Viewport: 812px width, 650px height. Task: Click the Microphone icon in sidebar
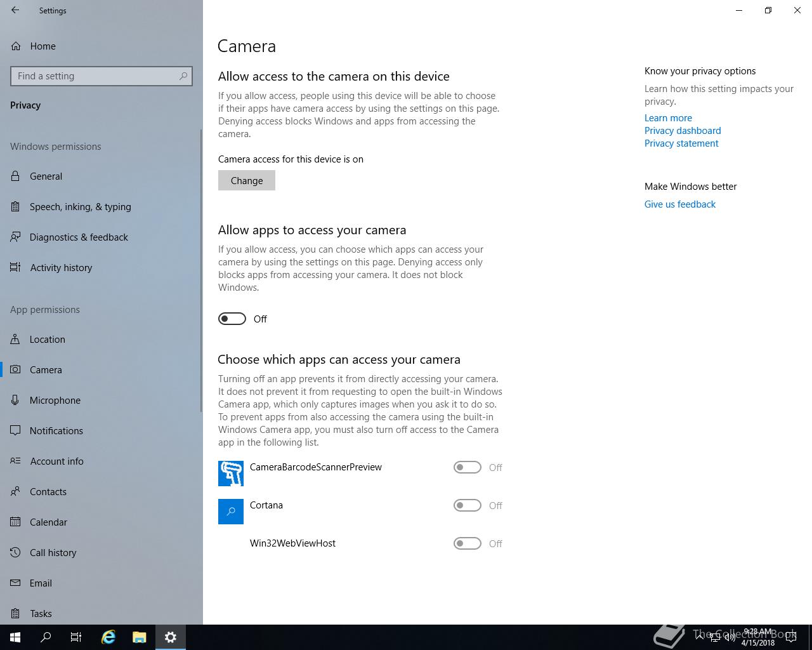[16, 400]
